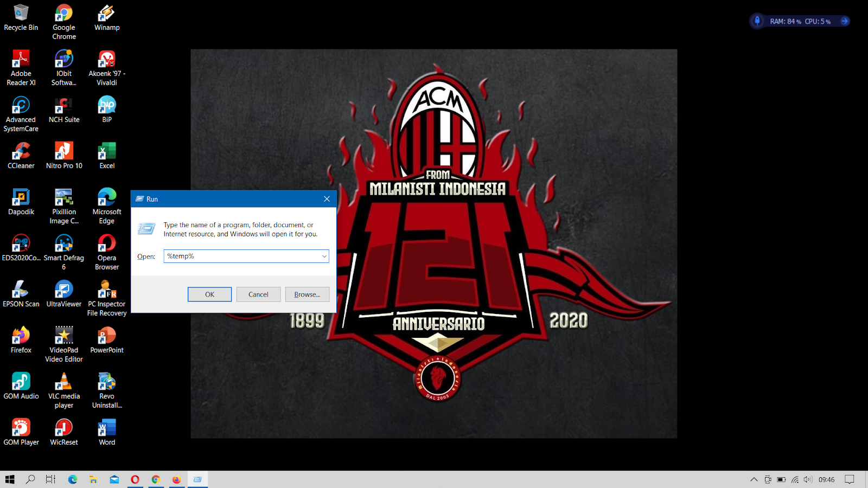
Task: Select the Opera Browser desktop shortcut
Action: point(107,252)
